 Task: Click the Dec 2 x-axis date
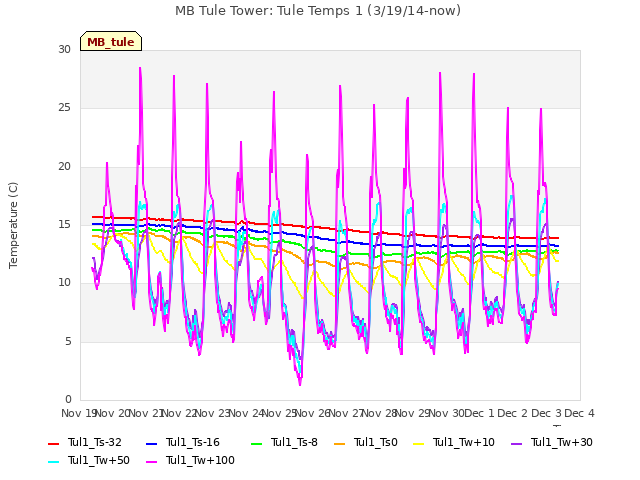[x=513, y=413]
